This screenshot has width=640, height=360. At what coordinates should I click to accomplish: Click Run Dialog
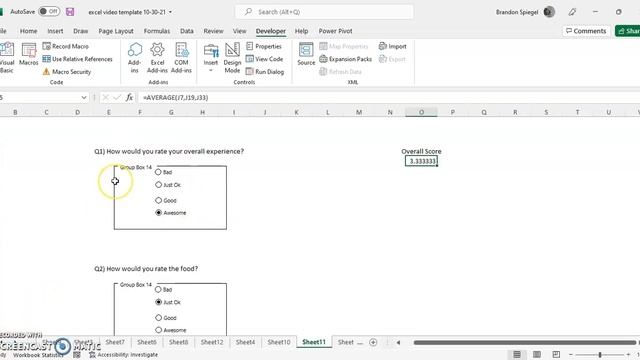tap(265, 71)
